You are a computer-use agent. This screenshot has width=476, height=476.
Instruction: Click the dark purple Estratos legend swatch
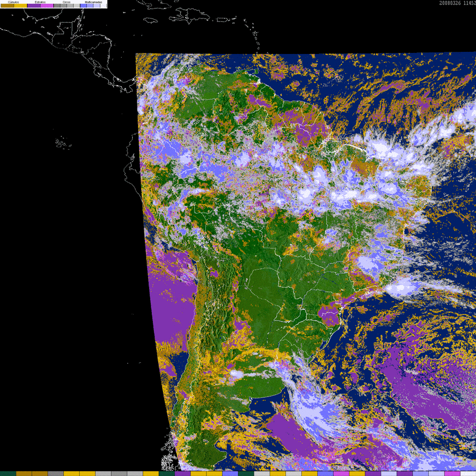coord(34,5)
